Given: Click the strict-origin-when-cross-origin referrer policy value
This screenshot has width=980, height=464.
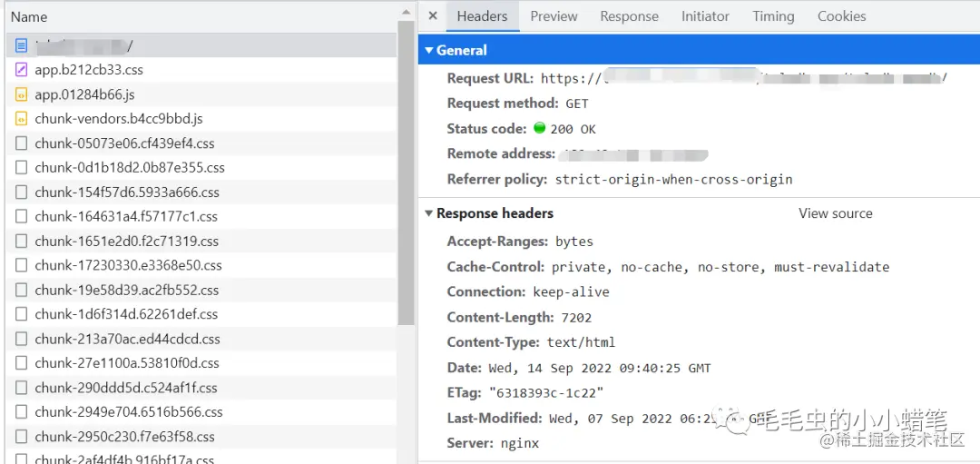Looking at the screenshot, I should [673, 180].
